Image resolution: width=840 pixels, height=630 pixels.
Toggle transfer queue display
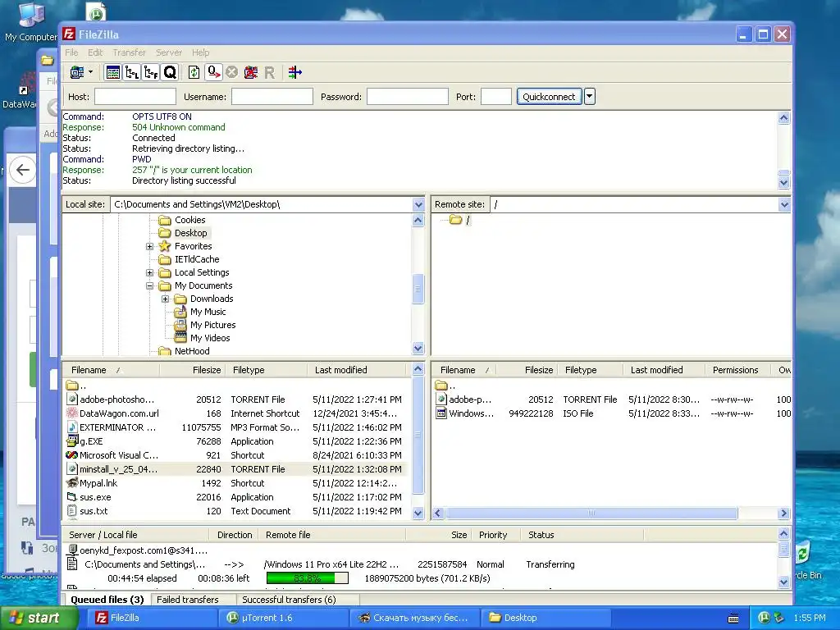tap(170, 72)
